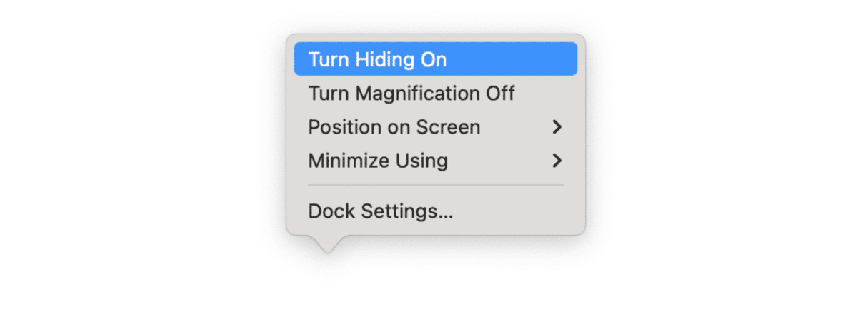Click the arrow icon next to Position on Screen
Image resolution: width=868 pixels, height=312 pixels.
point(557,127)
